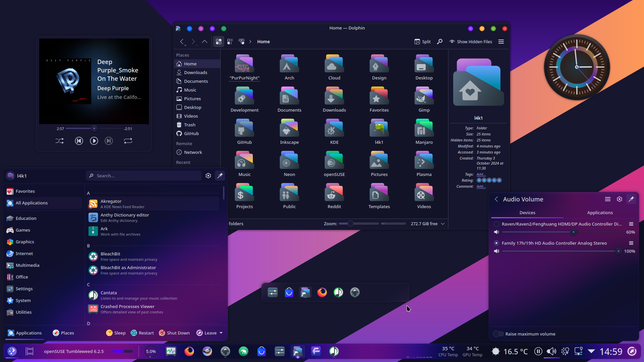Open the volume icon in the system tray
The height and width of the screenshot is (362, 644).
point(551,351)
